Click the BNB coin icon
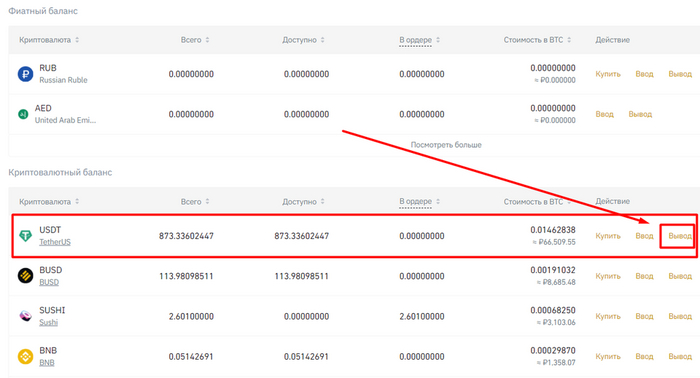 coord(25,356)
